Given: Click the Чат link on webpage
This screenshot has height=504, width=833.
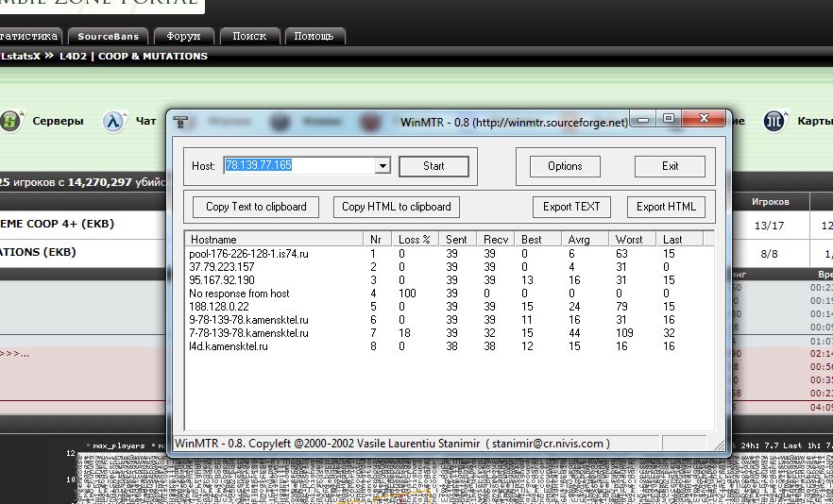Looking at the screenshot, I should (x=146, y=121).
